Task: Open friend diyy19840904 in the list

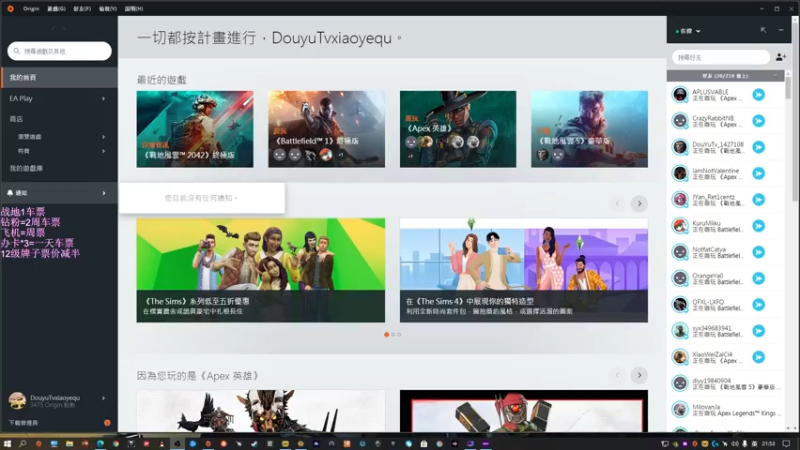Action: coord(726,383)
